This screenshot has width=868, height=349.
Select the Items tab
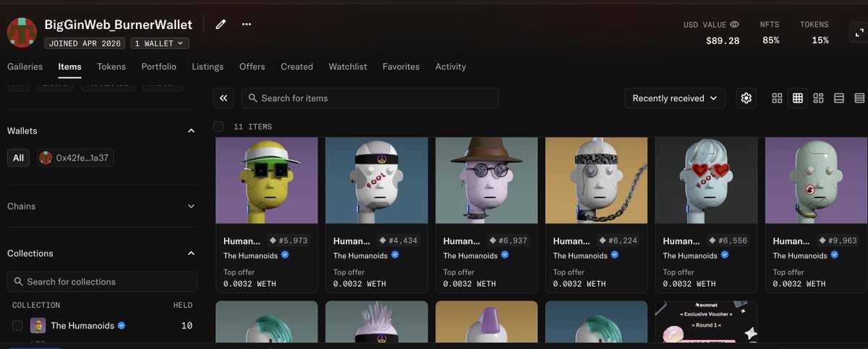coord(69,67)
